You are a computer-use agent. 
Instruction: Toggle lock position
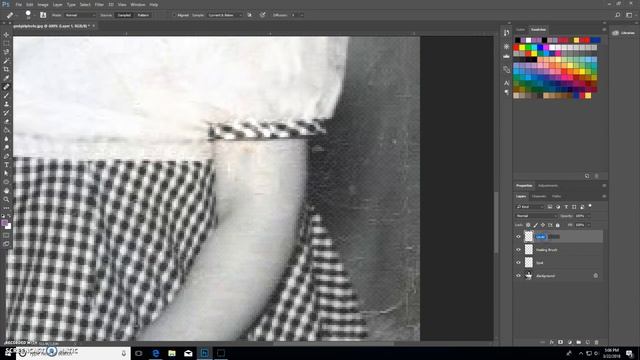click(543, 225)
